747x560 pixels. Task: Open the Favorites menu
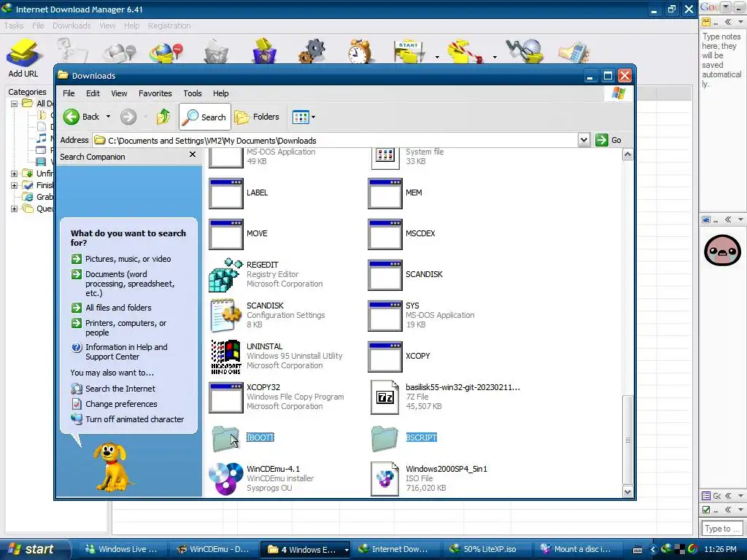(x=155, y=93)
